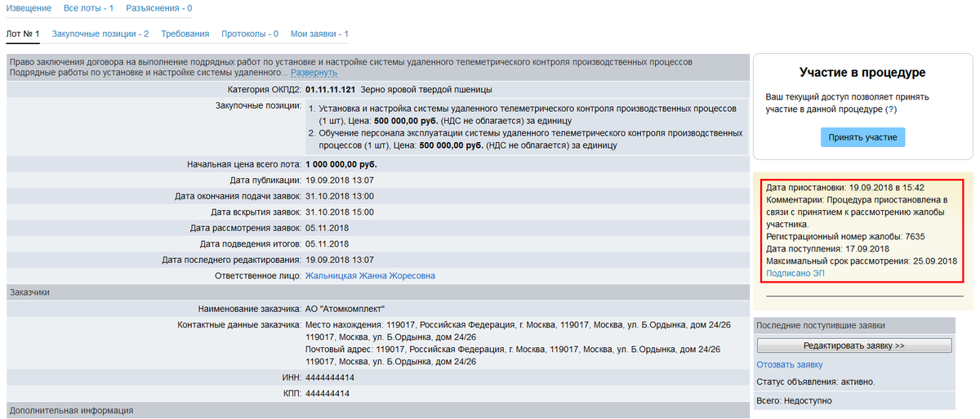
Task: Switch to the Требования tab
Action: (185, 34)
